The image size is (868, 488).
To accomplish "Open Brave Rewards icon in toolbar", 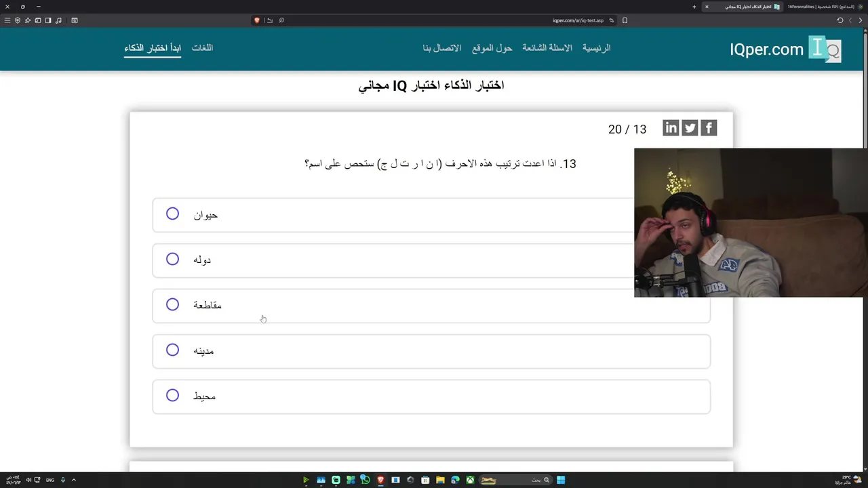I will 28,20.
